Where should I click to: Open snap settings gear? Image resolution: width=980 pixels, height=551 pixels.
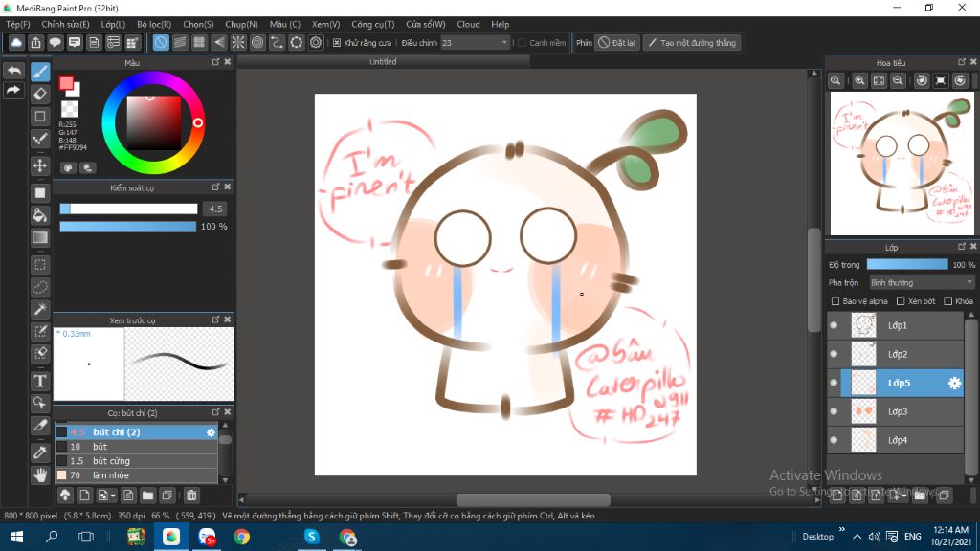click(316, 42)
